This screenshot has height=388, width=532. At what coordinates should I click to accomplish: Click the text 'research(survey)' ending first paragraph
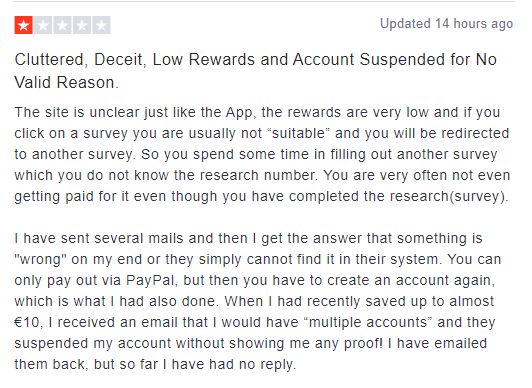[x=436, y=196]
